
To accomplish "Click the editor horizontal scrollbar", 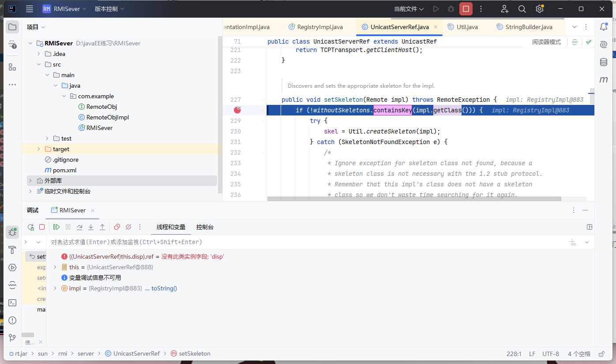I will pyautogui.click(x=414, y=199).
